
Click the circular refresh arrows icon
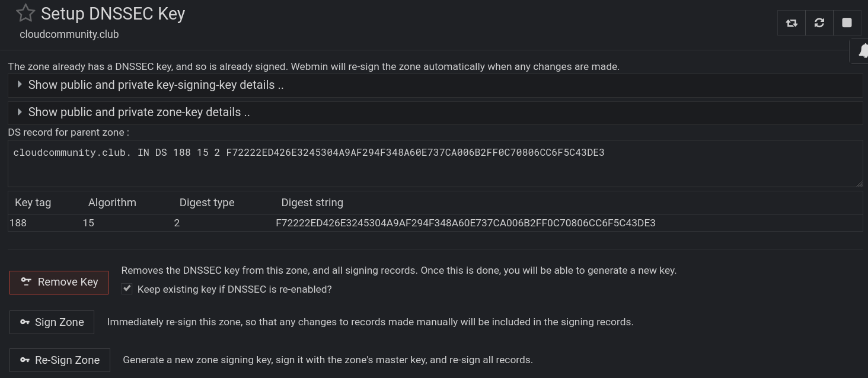[819, 23]
